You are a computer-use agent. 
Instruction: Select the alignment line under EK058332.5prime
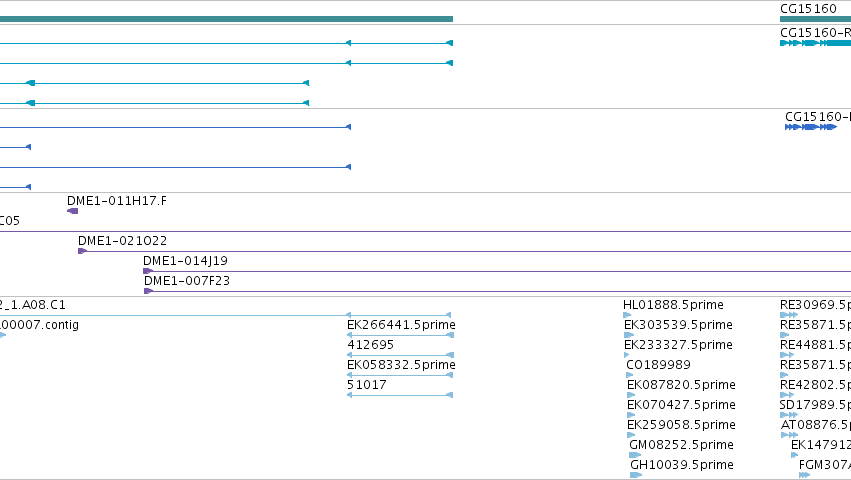pos(399,375)
